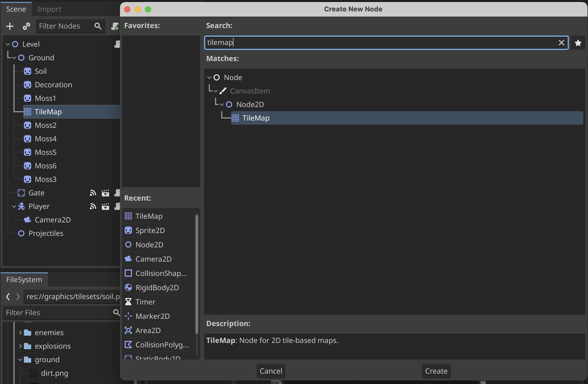Pick RigidBody2D from the Recent list
The image size is (588, 384).
[157, 288]
